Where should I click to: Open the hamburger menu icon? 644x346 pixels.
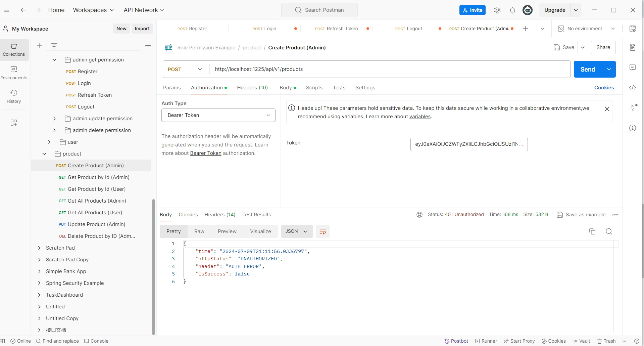pos(7,10)
